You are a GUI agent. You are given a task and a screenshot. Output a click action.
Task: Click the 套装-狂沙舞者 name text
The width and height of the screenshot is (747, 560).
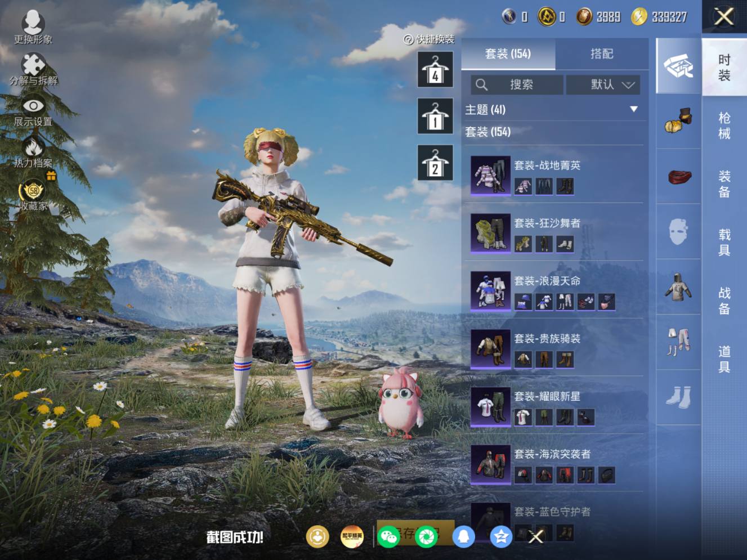click(x=547, y=223)
